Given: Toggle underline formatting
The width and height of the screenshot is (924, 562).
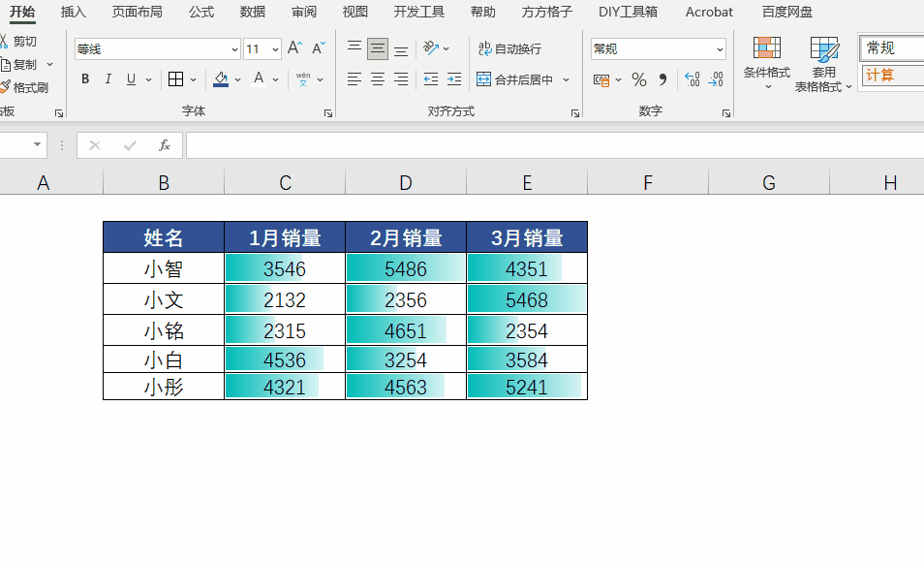Looking at the screenshot, I should tap(131, 79).
